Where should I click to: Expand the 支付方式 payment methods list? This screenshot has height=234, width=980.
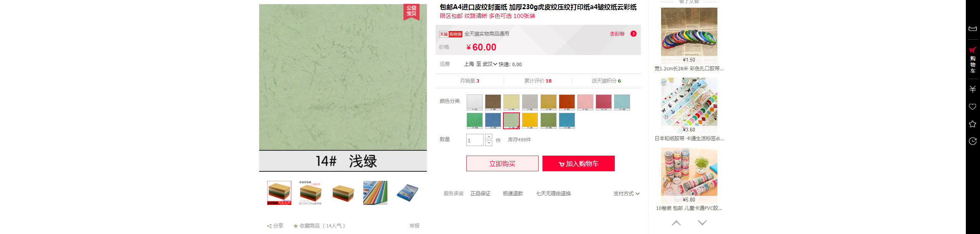pyautogui.click(x=626, y=194)
